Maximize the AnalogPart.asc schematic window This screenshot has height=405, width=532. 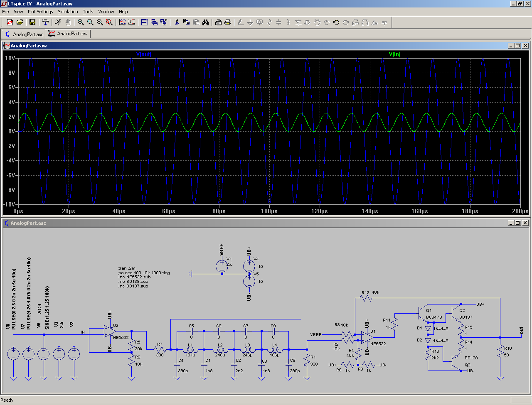point(518,223)
